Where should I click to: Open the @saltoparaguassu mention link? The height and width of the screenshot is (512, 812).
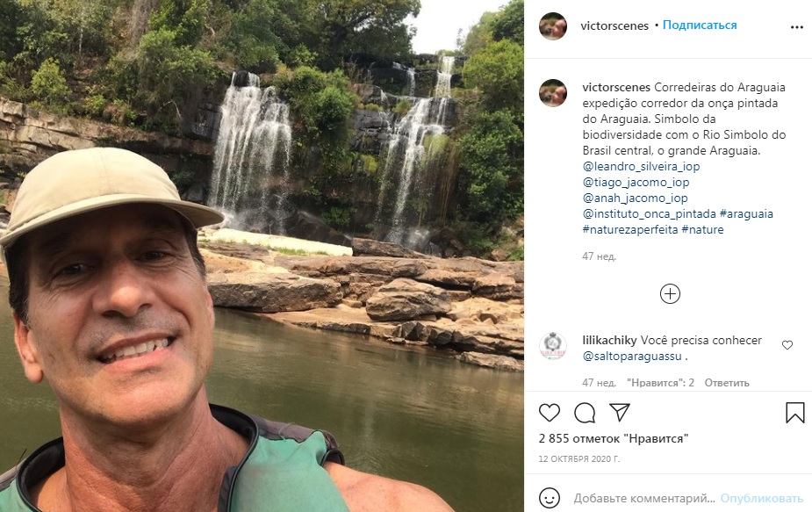click(631, 356)
